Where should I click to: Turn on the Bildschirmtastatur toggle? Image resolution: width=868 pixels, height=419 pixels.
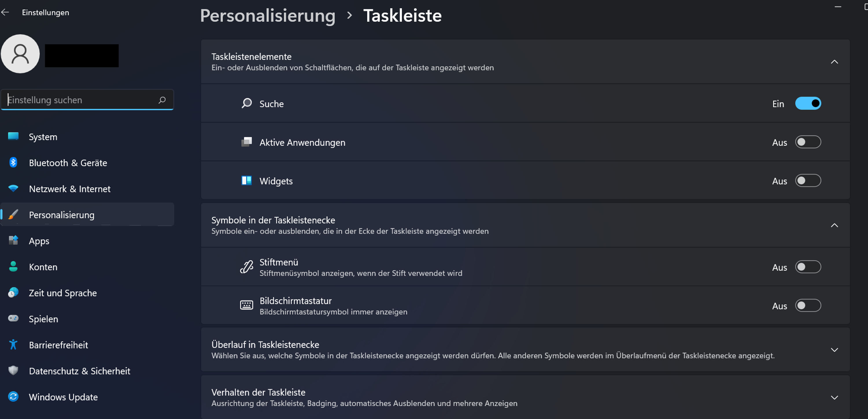808,306
